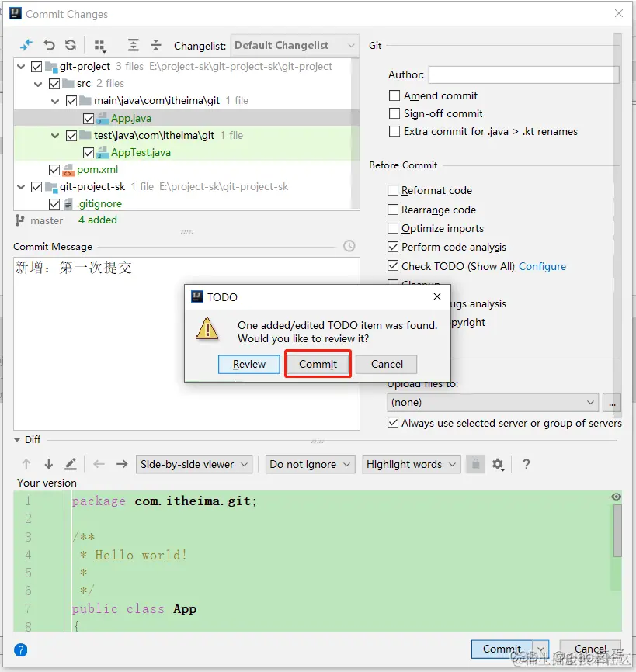The width and height of the screenshot is (636, 672).
Task: Collapse main\java\com\itheima\git node
Action: click(x=55, y=101)
